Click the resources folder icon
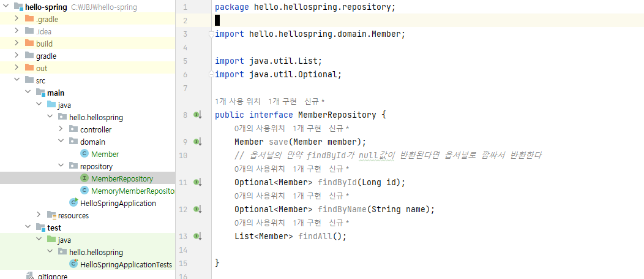 coord(52,215)
